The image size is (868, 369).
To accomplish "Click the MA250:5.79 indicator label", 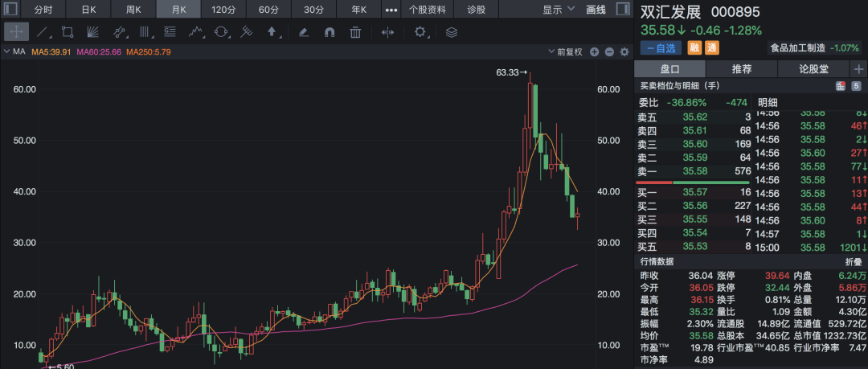I will [x=149, y=52].
